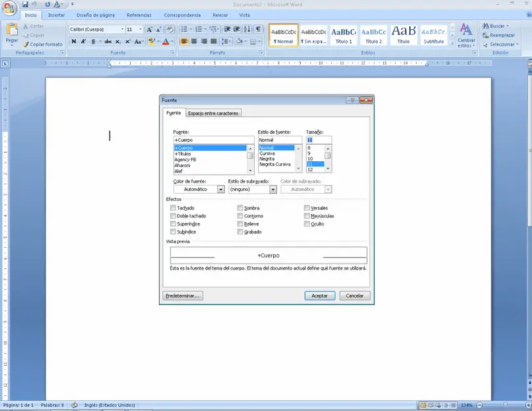Justify text alignment in ribbon
Image resolution: width=532 pixels, height=411 pixels.
tap(214, 42)
